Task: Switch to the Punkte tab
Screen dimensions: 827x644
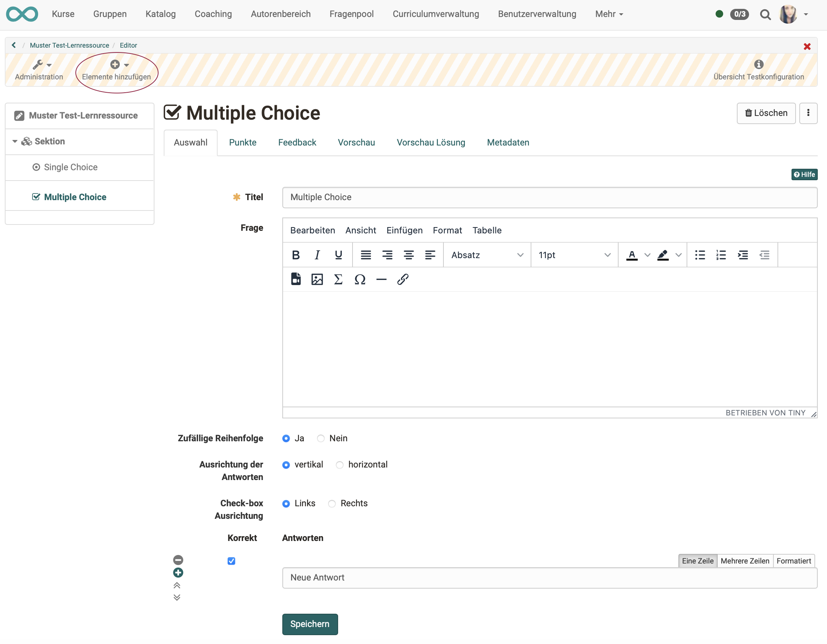Action: [x=242, y=143]
